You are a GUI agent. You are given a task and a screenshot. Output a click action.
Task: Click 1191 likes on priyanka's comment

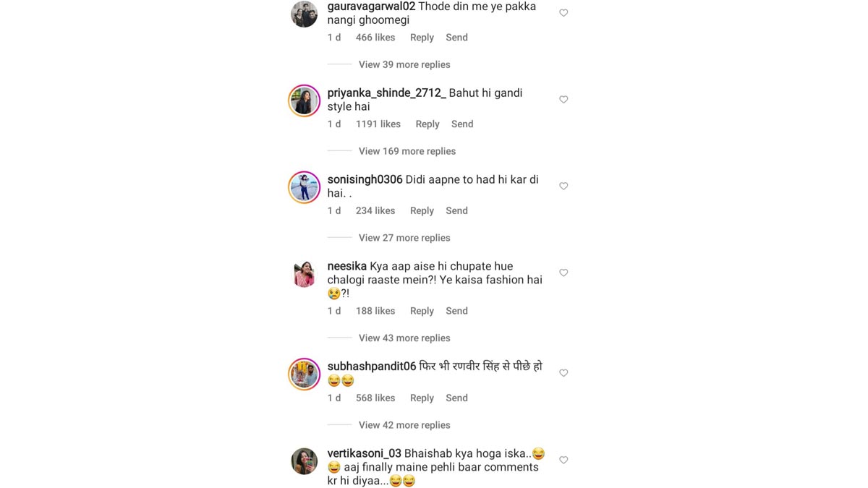click(x=378, y=124)
